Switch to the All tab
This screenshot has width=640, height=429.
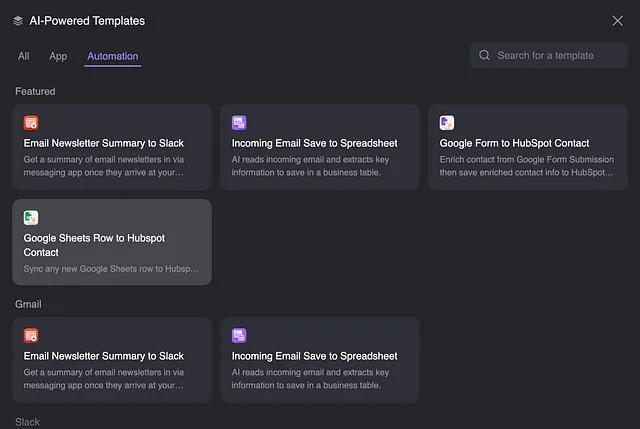click(24, 56)
